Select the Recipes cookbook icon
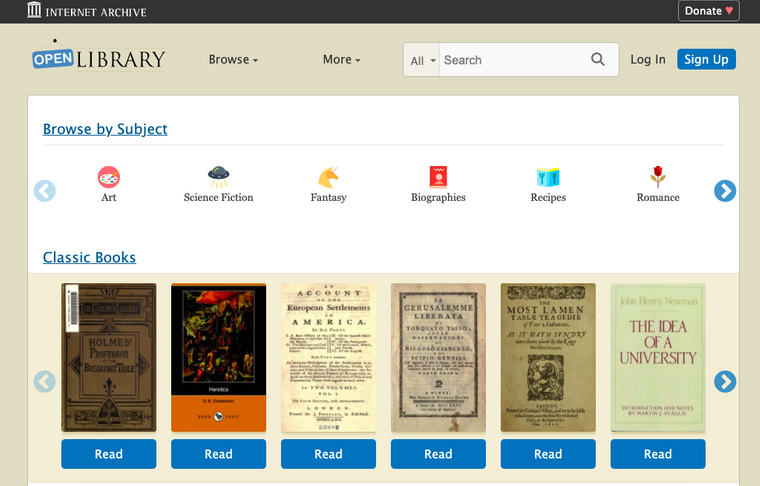Viewport: 760px width, 486px height. pyautogui.click(x=548, y=177)
